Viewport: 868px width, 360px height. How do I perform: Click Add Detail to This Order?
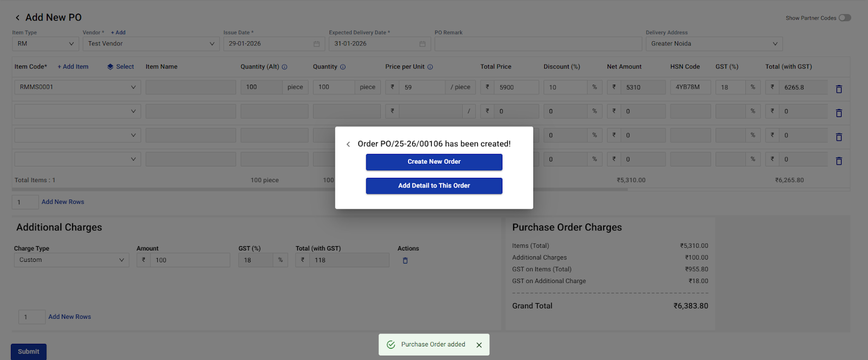434,185
